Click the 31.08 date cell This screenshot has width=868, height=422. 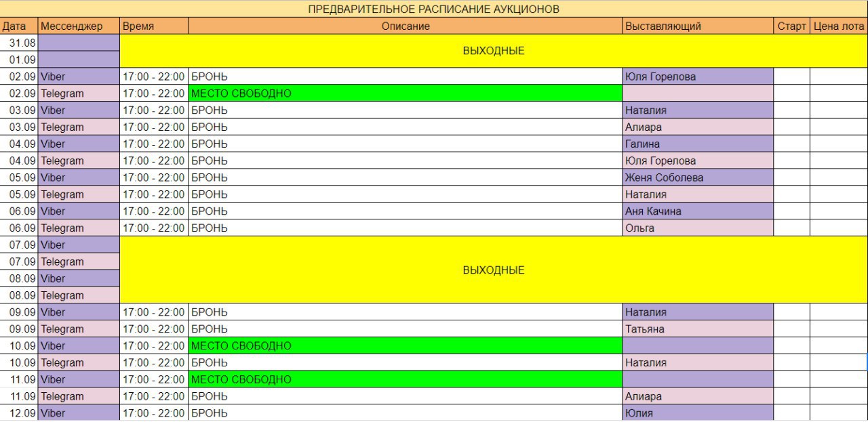click(19, 43)
